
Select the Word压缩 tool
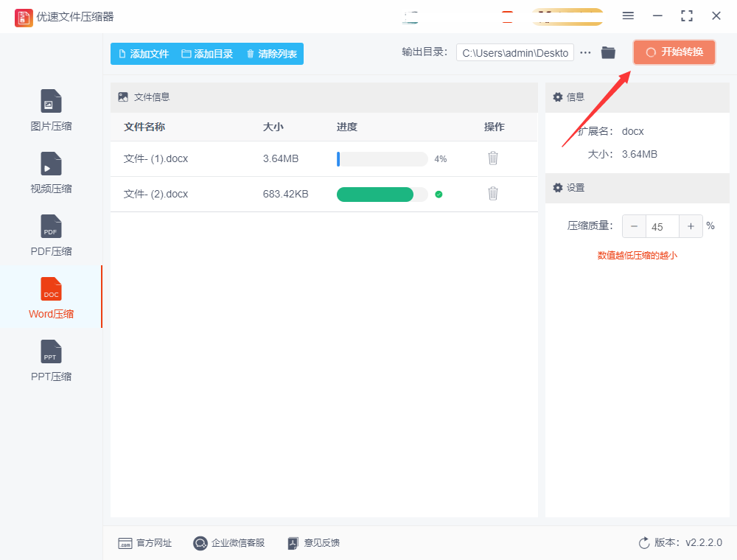(51, 298)
